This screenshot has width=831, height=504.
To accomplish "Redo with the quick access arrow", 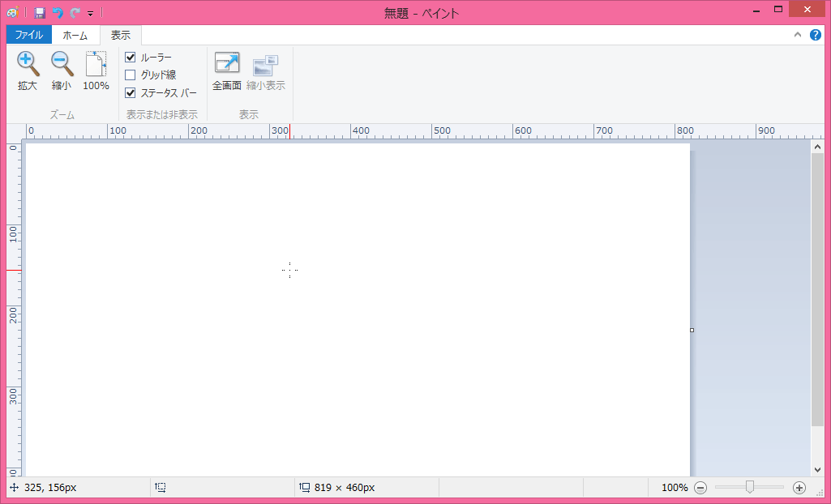I will coord(75,13).
